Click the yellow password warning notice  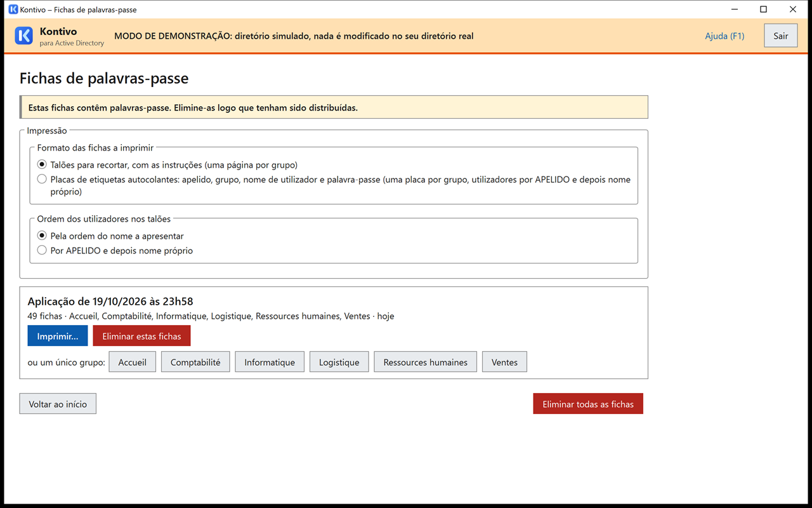(x=334, y=107)
